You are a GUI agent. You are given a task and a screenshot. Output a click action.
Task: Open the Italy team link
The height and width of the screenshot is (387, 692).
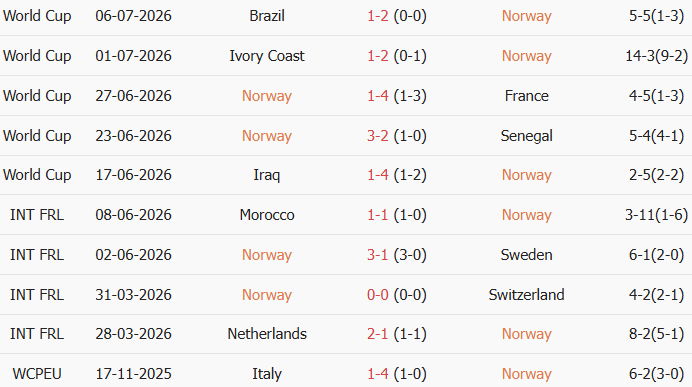click(267, 374)
